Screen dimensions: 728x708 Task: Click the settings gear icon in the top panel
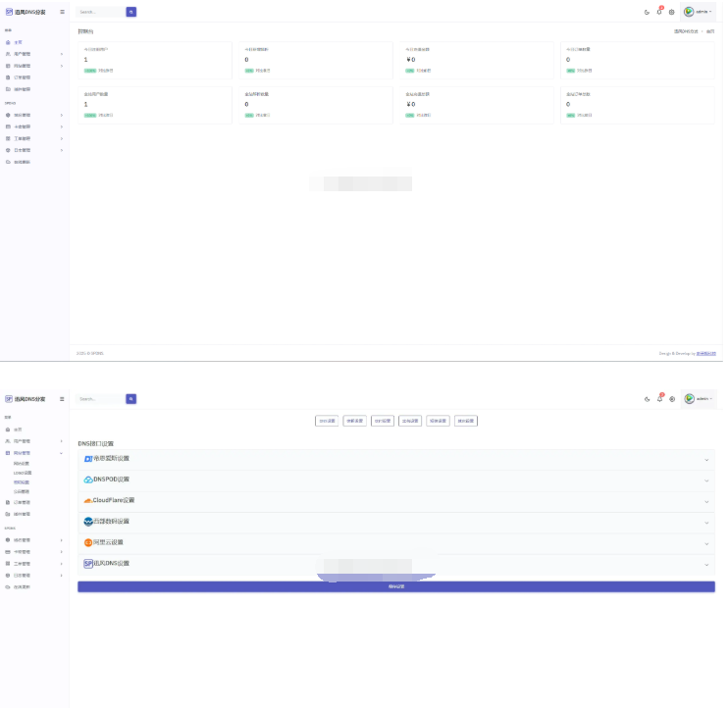(x=672, y=12)
